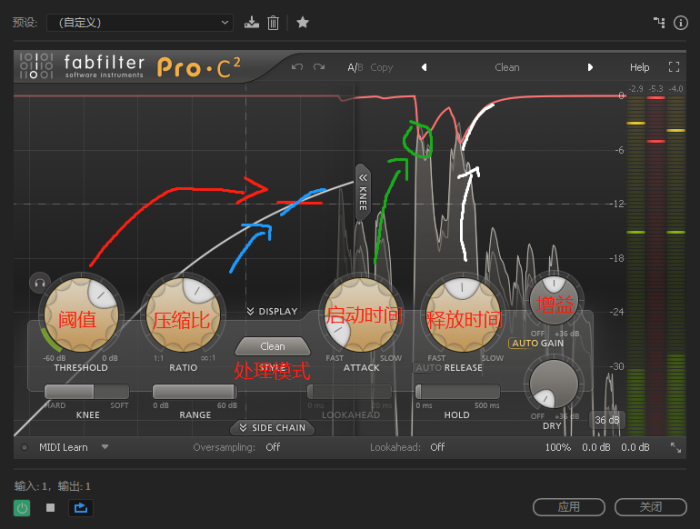Screen dimensions: 700x529
Task: Go to next preset with right arrow
Action: click(590, 67)
